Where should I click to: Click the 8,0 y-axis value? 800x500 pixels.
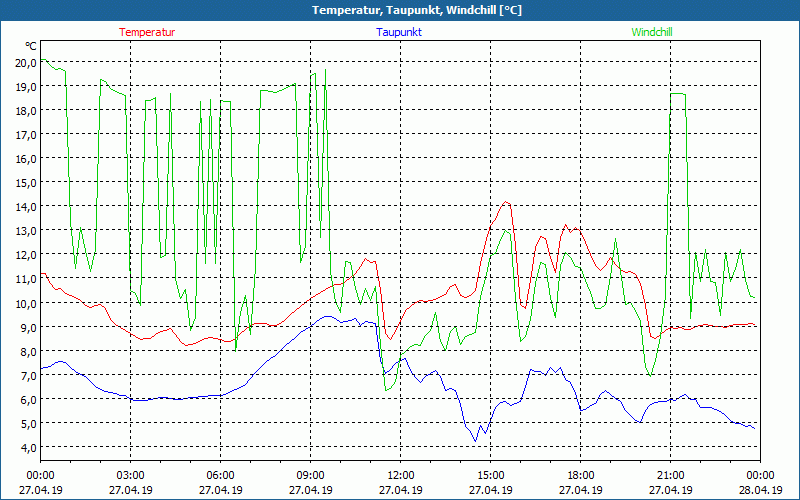(29, 352)
